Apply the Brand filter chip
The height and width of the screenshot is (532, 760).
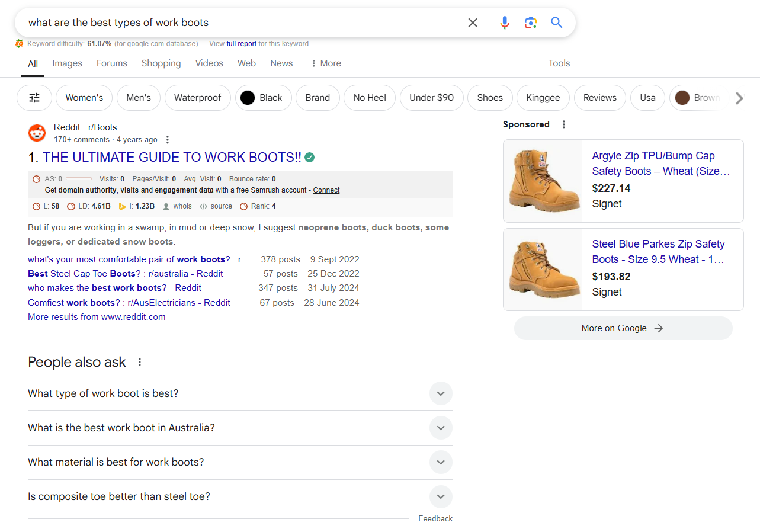coord(318,98)
